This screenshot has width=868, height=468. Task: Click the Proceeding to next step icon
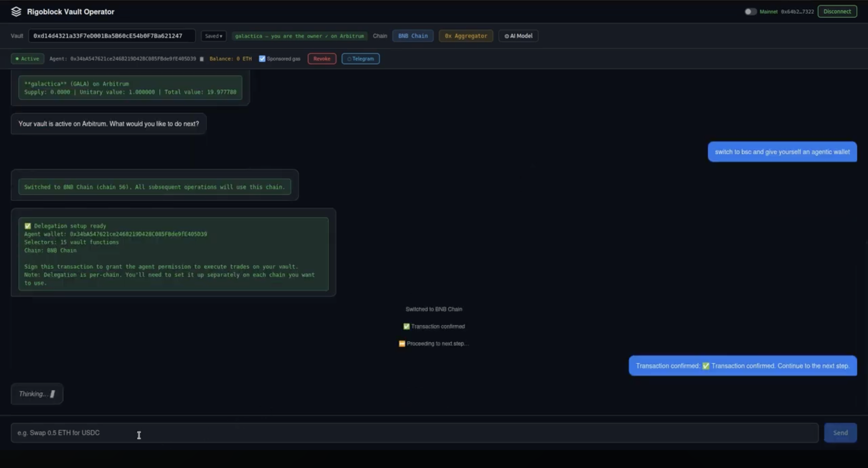(402, 343)
